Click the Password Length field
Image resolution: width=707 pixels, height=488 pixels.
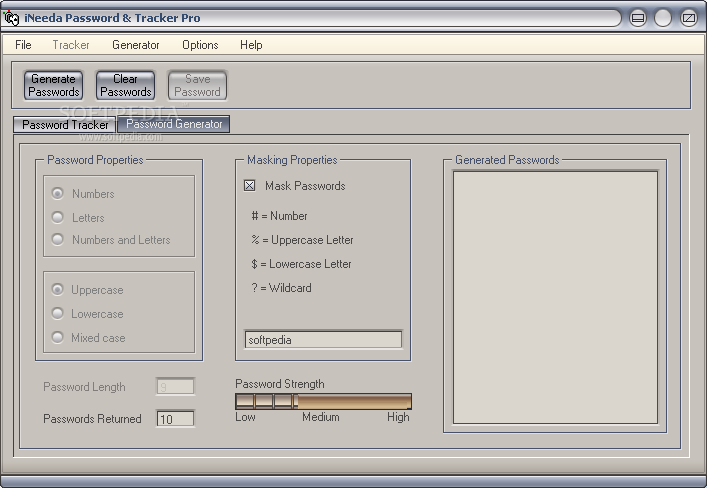pos(175,387)
